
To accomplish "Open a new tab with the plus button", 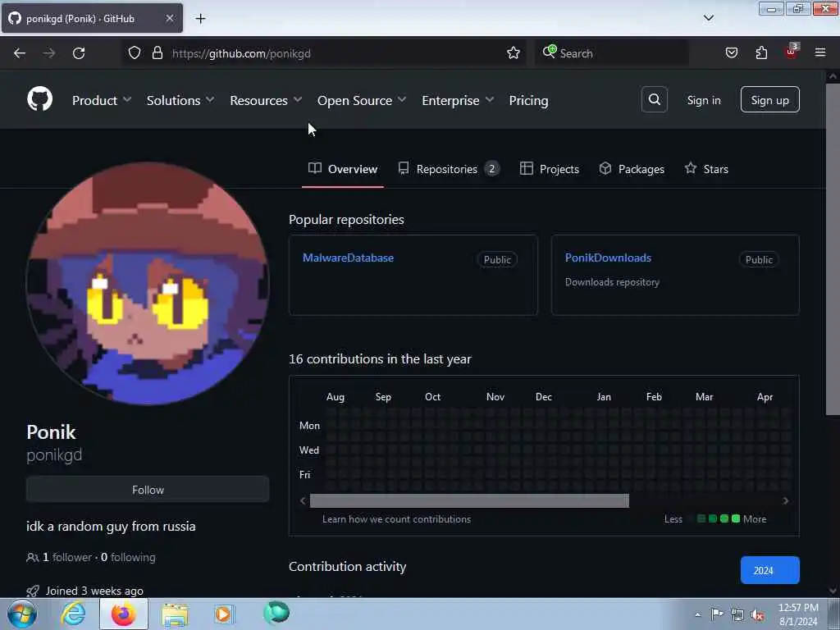I will (200, 19).
